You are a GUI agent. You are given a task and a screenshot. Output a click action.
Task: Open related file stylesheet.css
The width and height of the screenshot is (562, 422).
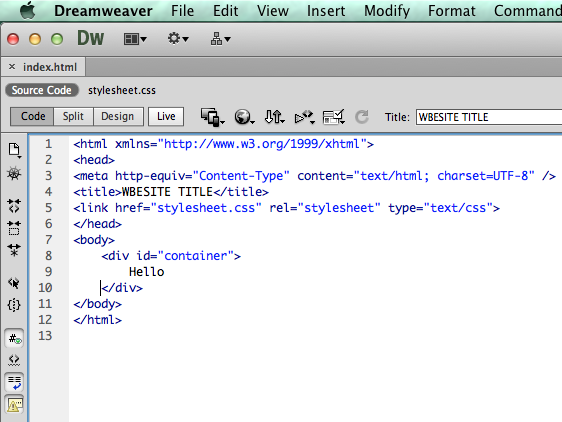(122, 90)
